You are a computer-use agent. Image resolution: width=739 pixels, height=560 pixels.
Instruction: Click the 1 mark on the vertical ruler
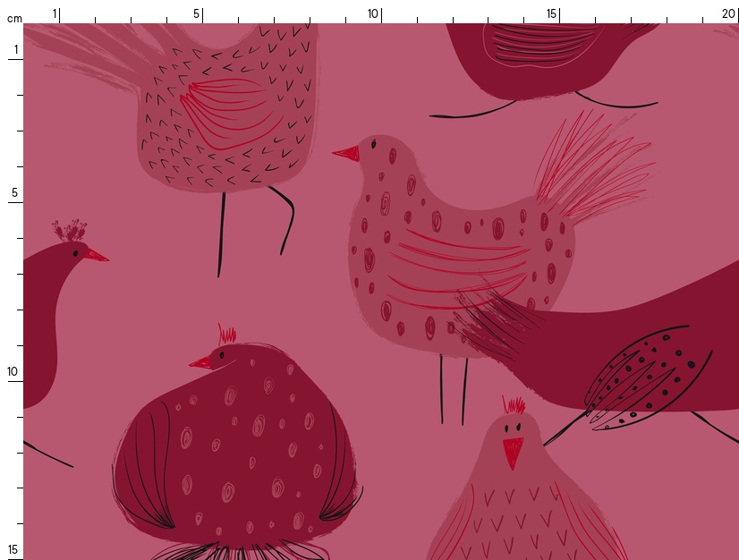(15, 49)
